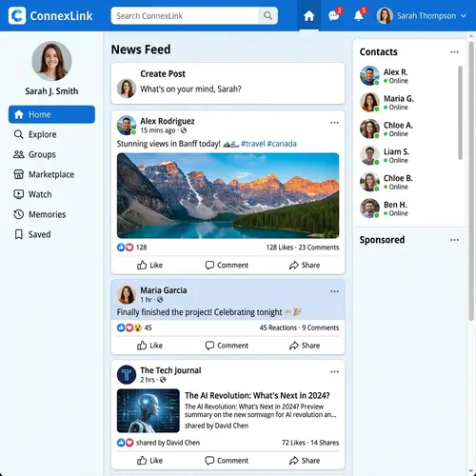Click the #canada hashtag
Image resolution: width=476 pixels, height=476 pixels.
(x=282, y=144)
